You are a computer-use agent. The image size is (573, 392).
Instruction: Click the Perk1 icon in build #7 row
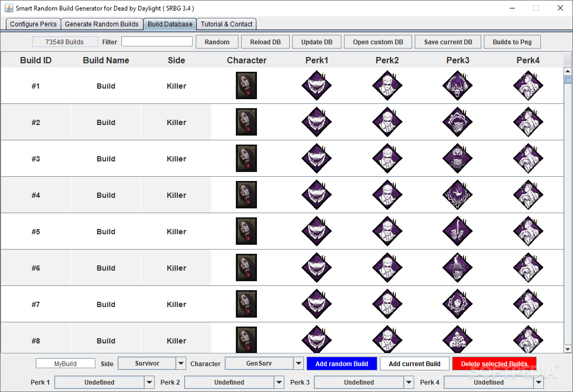coord(317,304)
